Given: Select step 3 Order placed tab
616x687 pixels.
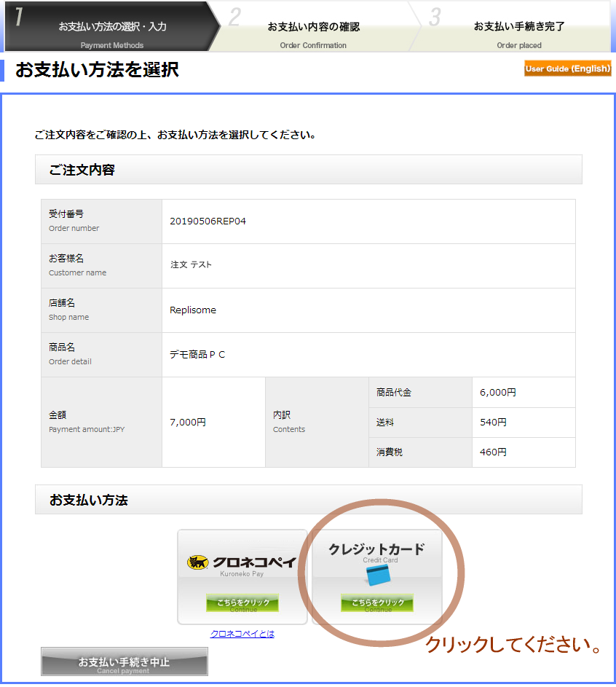Looking at the screenshot, I should pyautogui.click(x=518, y=27).
